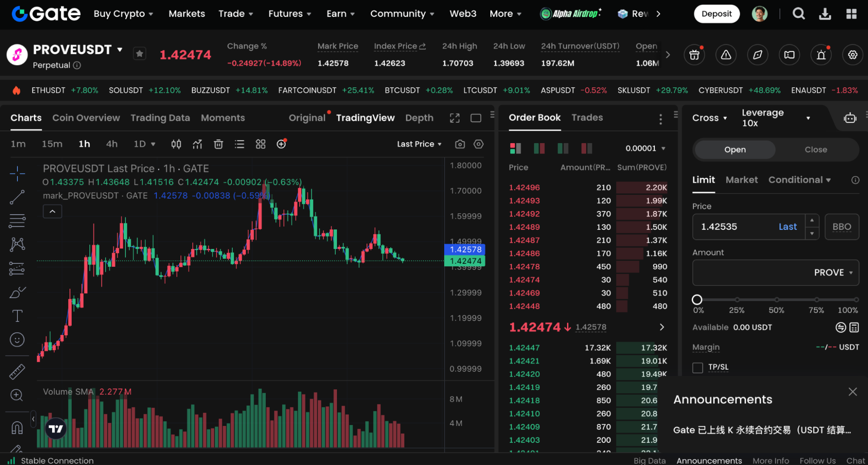Image resolution: width=868 pixels, height=465 pixels.
Task: Close the Announcements popup
Action: [x=853, y=392]
